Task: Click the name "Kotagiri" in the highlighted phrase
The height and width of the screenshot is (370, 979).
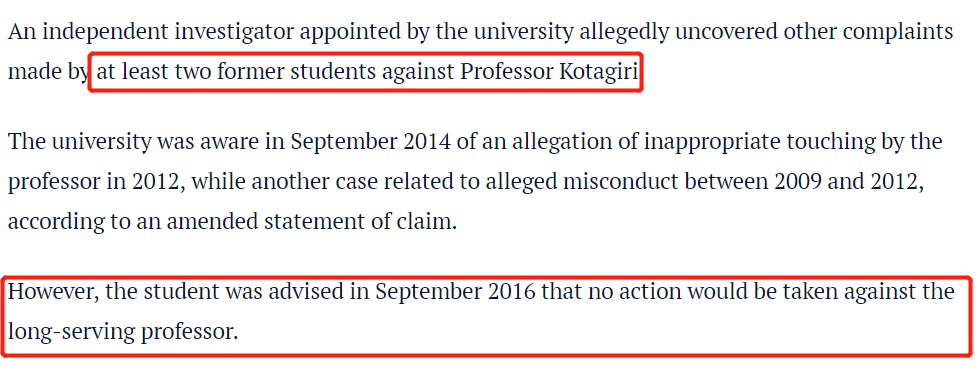Action: point(598,73)
